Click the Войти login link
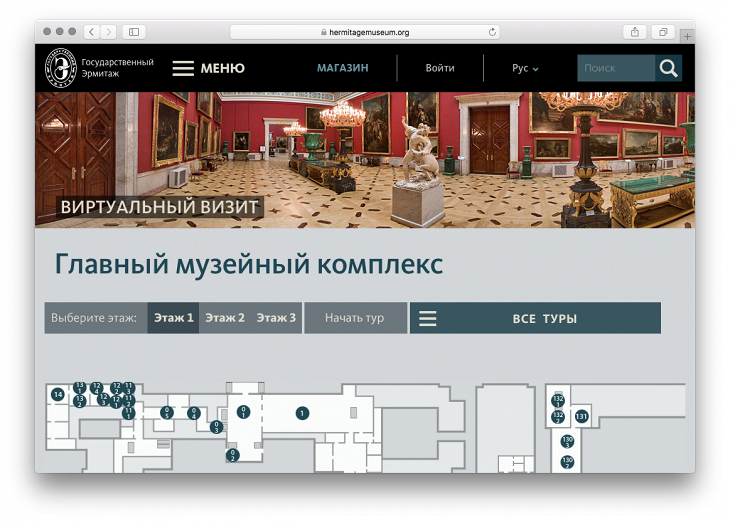The image size is (730, 523). [x=440, y=68]
